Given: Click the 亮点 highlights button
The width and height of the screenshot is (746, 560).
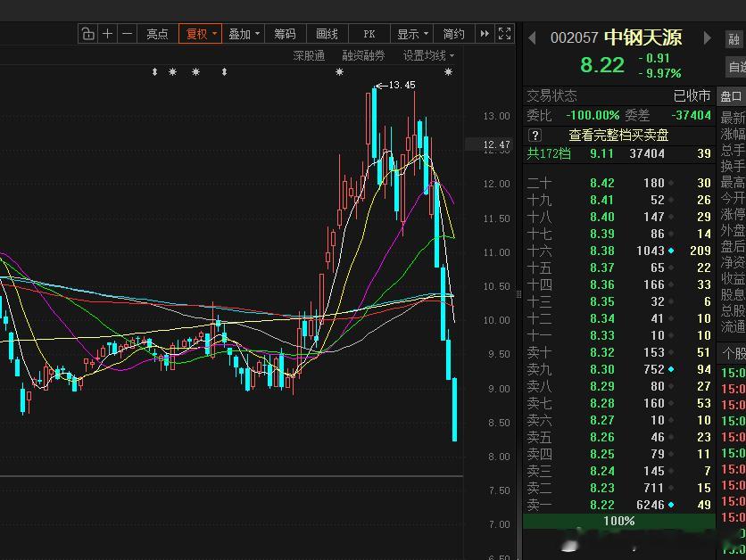Looking at the screenshot, I should (157, 34).
